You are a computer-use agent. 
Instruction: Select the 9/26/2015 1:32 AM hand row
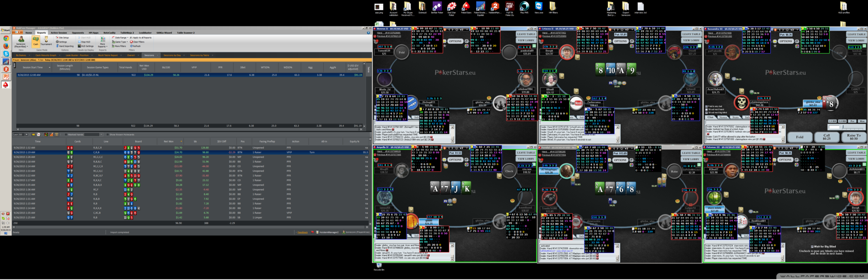(x=191, y=148)
